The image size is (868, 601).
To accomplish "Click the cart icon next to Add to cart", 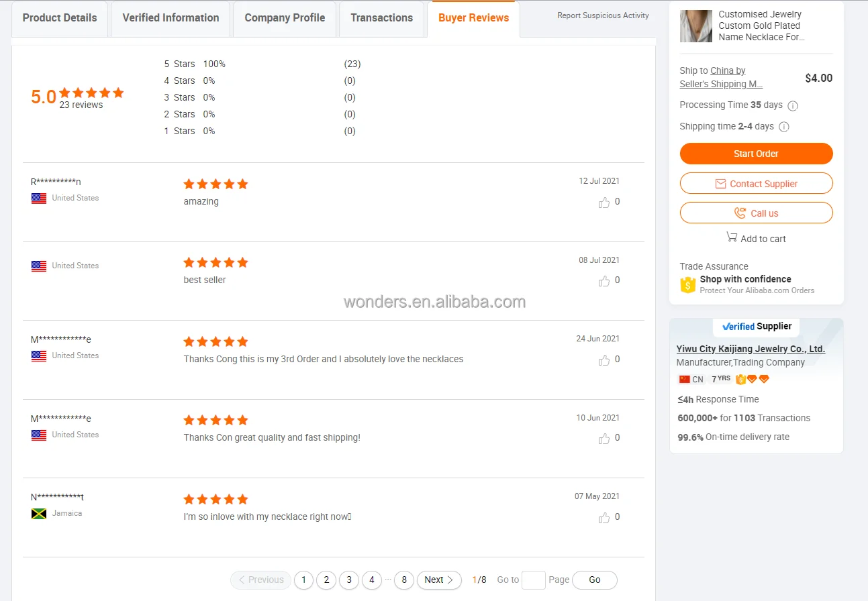I will click(x=732, y=237).
